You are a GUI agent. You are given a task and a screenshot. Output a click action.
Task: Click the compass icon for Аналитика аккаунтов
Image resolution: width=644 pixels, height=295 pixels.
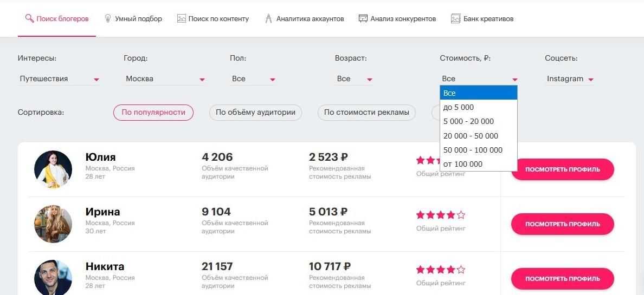point(268,18)
